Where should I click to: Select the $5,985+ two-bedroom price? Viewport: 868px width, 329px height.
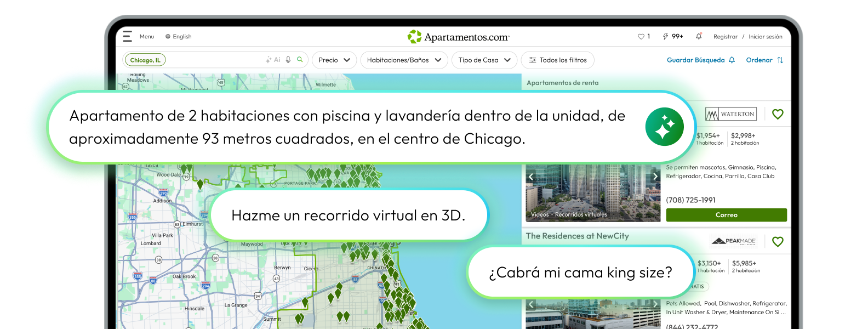pos(746,266)
